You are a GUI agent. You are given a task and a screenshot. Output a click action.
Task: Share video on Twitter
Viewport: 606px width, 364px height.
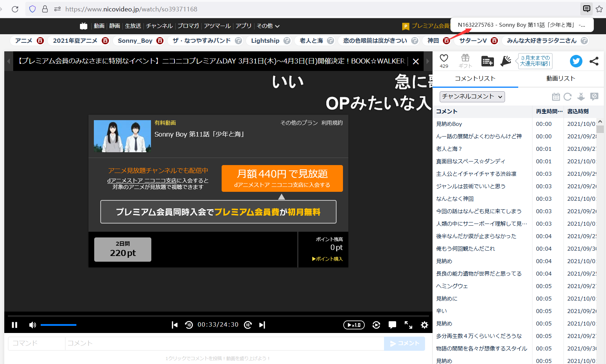pyautogui.click(x=576, y=61)
